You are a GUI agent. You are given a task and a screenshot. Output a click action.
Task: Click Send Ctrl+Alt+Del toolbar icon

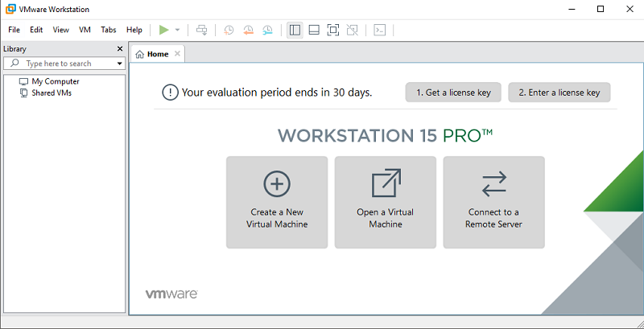pos(201,30)
